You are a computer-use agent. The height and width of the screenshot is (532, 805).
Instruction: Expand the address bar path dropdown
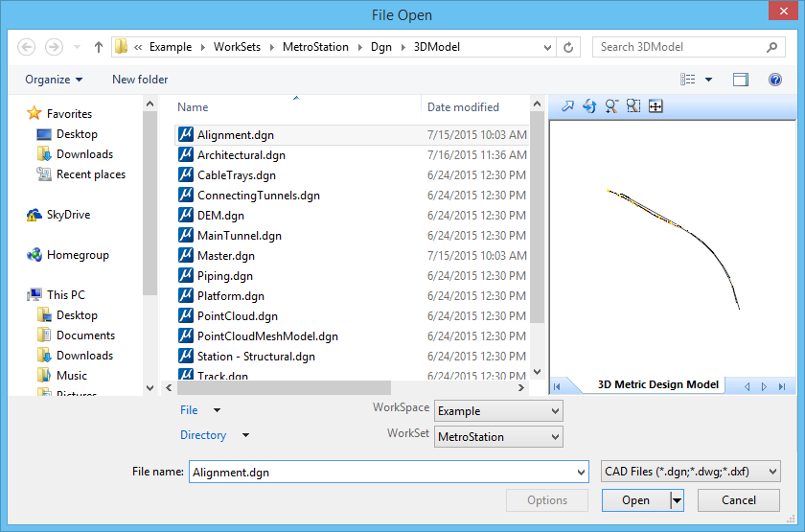pos(547,47)
